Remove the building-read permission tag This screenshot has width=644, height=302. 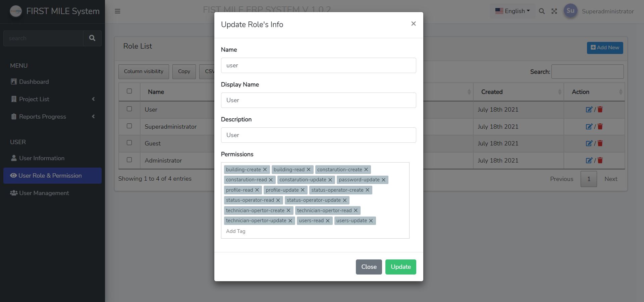pyautogui.click(x=309, y=169)
